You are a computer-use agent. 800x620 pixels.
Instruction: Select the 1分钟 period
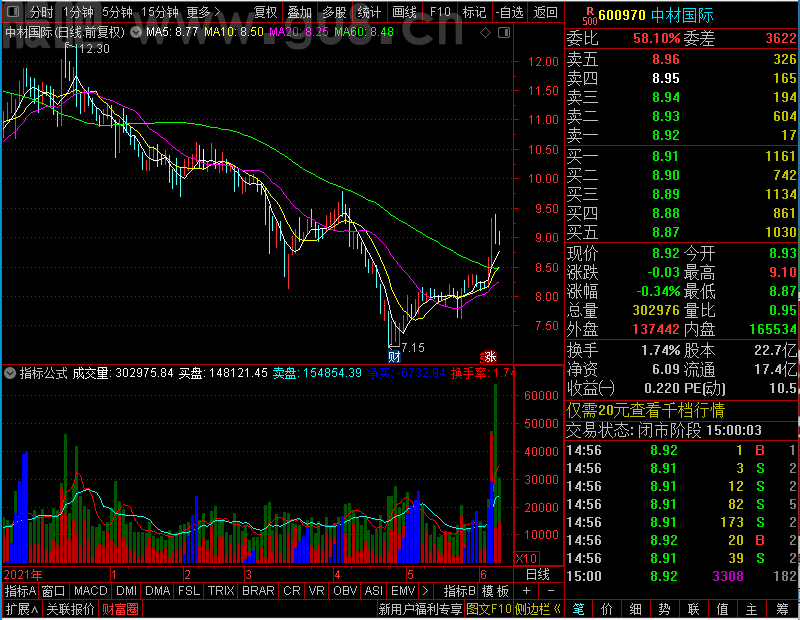pyautogui.click(x=78, y=12)
